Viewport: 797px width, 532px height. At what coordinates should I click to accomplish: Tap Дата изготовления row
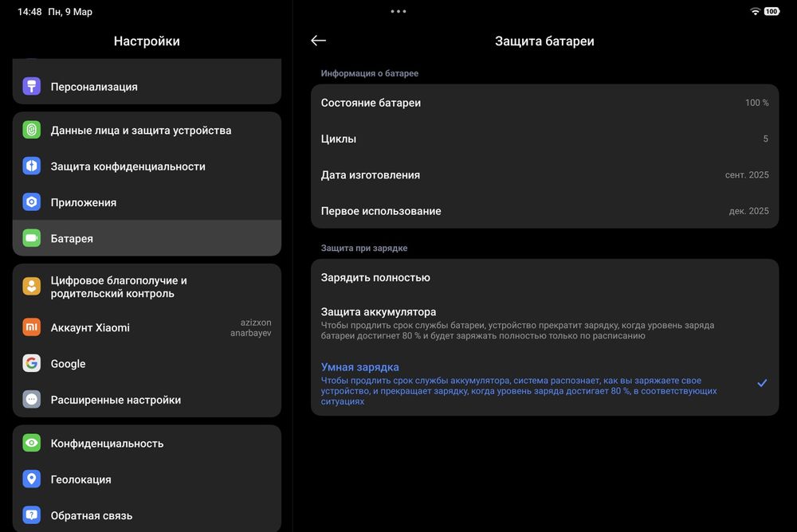click(x=545, y=174)
